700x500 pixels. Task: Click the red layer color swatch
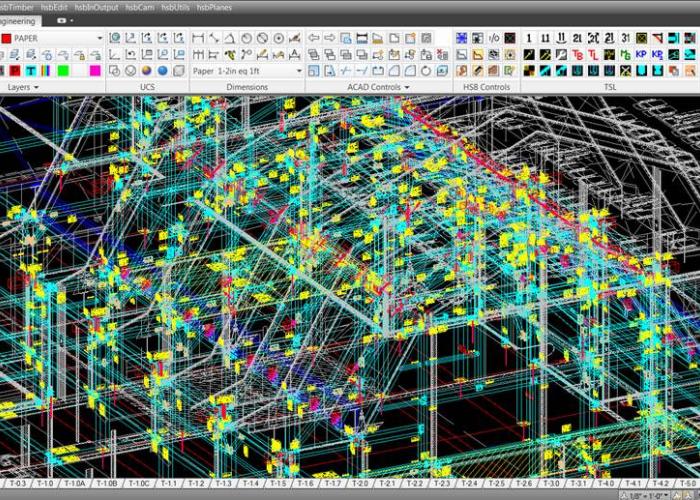point(6,38)
